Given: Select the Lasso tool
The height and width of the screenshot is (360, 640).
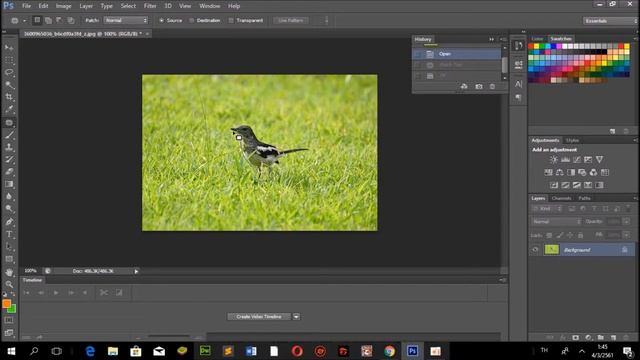Looking at the screenshot, I should click(x=9, y=72).
